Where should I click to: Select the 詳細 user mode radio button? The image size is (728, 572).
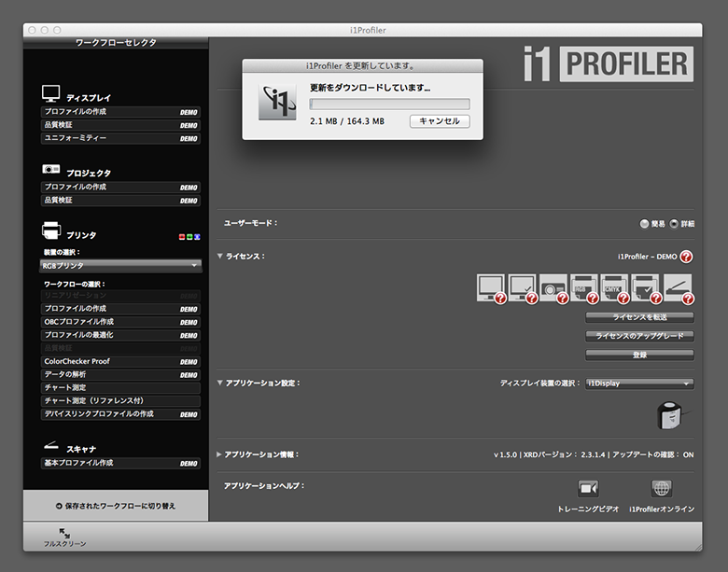[674, 224]
